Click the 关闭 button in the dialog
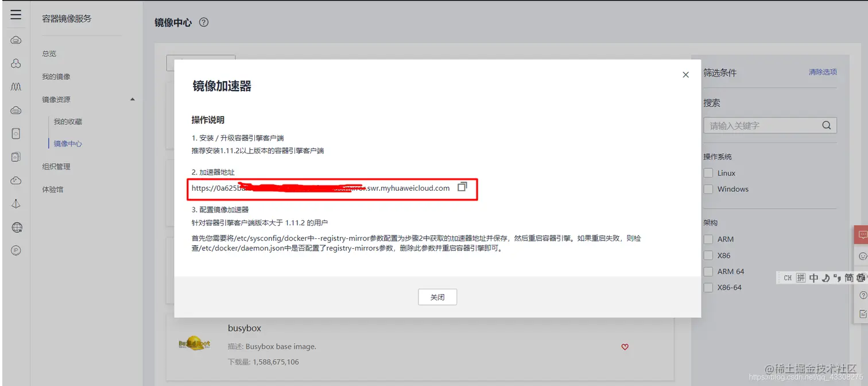This screenshot has height=386, width=868. (x=437, y=297)
